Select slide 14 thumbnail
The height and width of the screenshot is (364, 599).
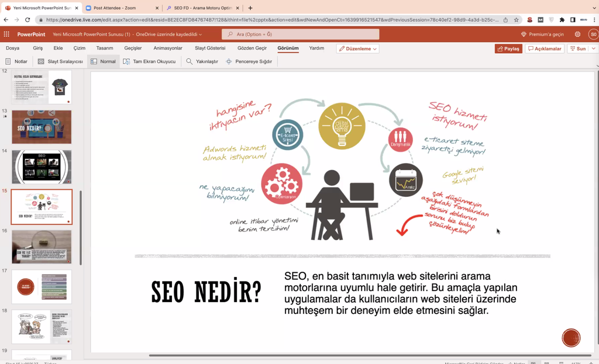(42, 167)
